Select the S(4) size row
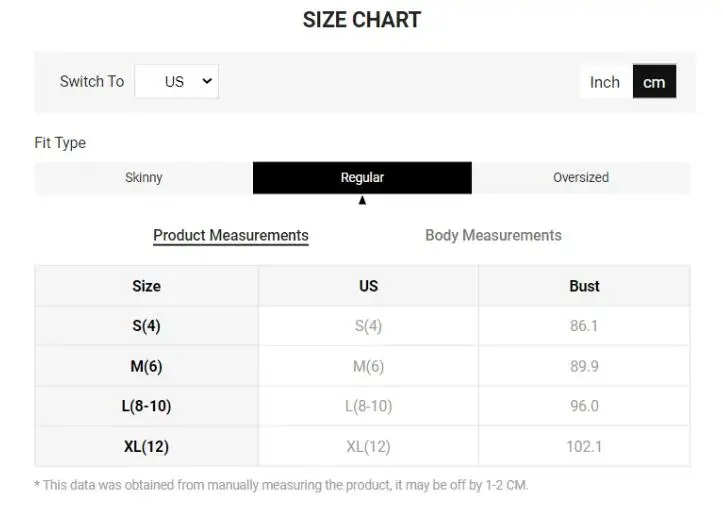723x518 pixels. (146, 326)
